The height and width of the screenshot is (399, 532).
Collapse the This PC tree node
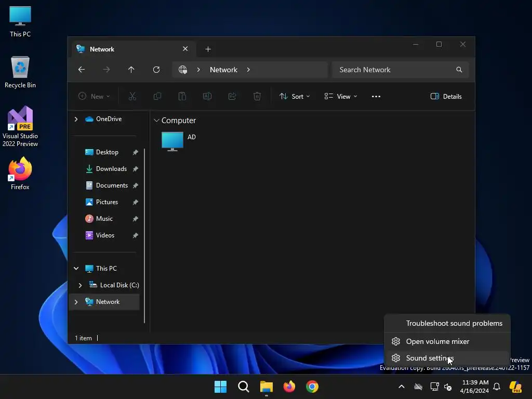click(x=76, y=269)
